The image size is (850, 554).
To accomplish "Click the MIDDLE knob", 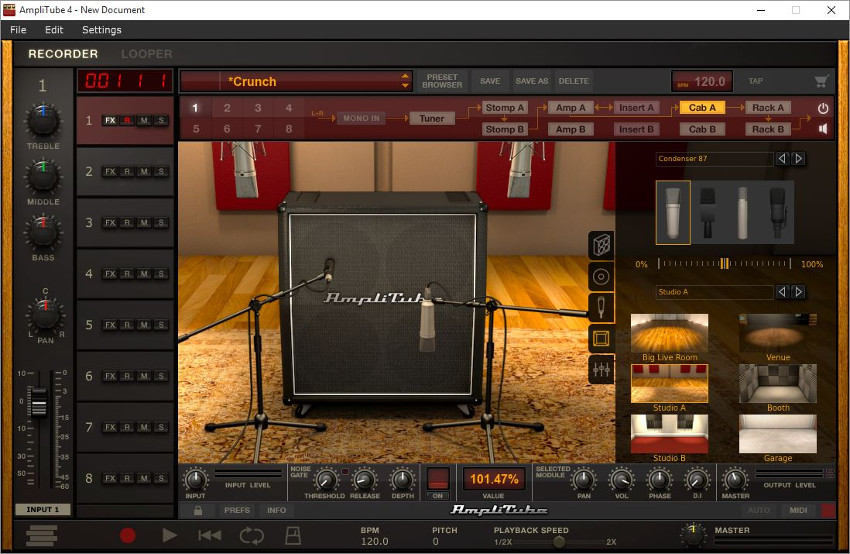I will tap(43, 177).
